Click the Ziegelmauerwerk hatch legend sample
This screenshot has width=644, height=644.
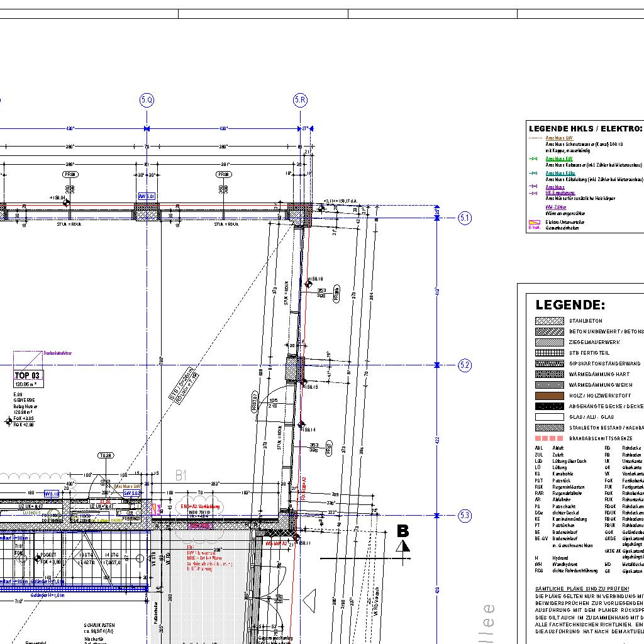tap(549, 342)
